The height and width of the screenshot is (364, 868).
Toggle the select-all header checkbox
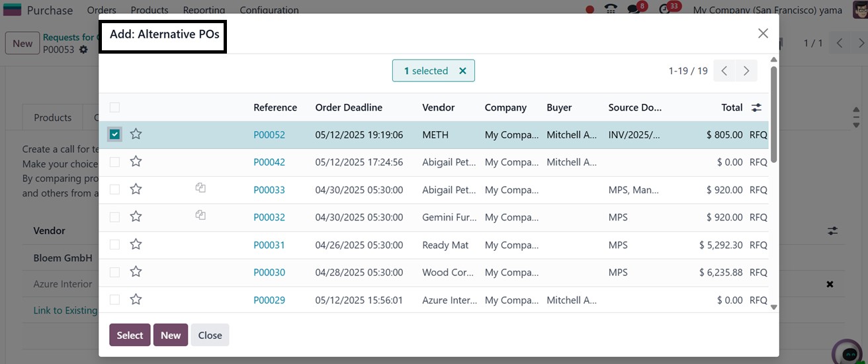pyautogui.click(x=115, y=107)
